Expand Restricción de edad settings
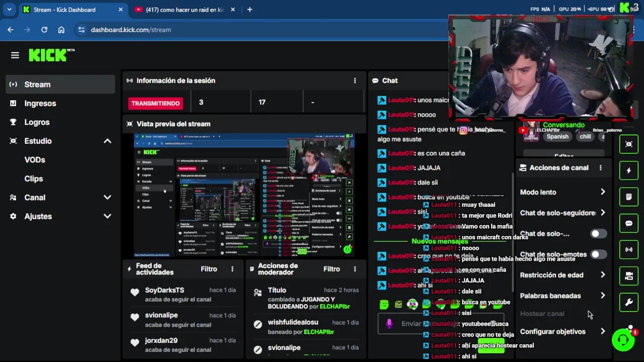The width and height of the screenshot is (644, 362). 603,275
